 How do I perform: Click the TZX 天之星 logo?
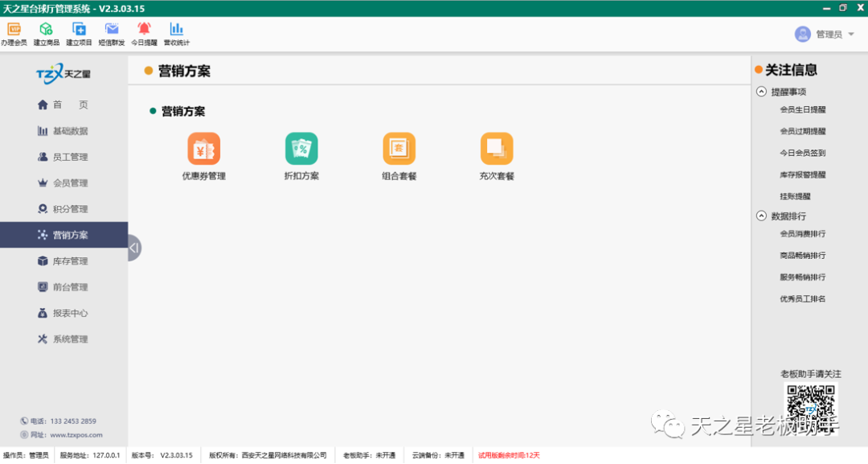63,74
